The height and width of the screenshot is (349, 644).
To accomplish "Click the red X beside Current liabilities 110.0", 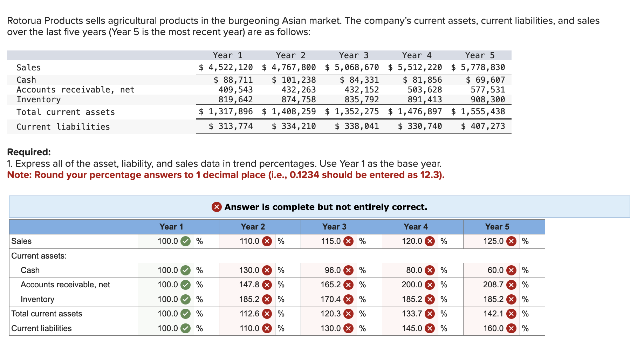I will coord(267,329).
